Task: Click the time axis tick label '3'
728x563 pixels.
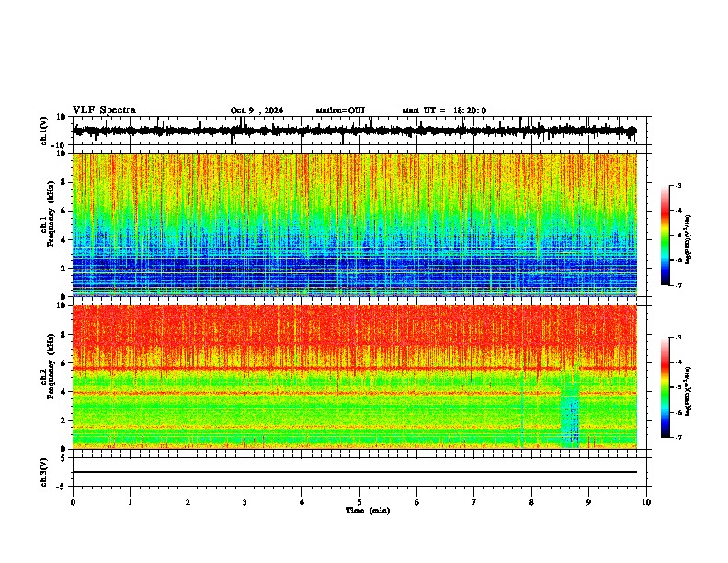Action: (x=245, y=502)
